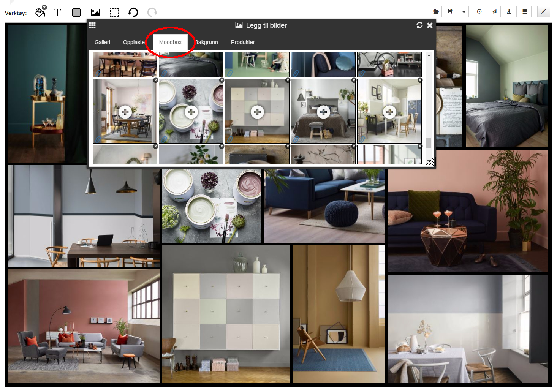Remove the paint tins thumbnail via its x
Image resolution: width=557 pixels, height=392 pixels.
tap(222, 81)
